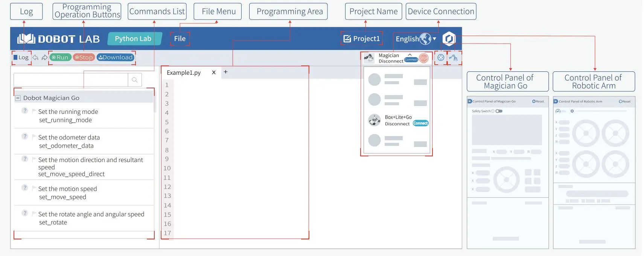The image size is (644, 256).
Task: Click line number 10 in editor
Action: (167, 168)
